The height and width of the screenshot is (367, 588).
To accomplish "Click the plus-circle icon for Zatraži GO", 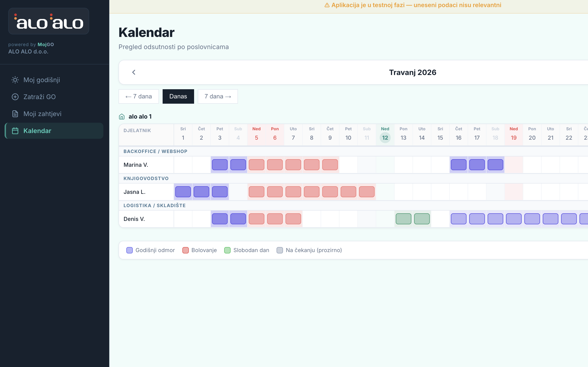I will coord(15,97).
